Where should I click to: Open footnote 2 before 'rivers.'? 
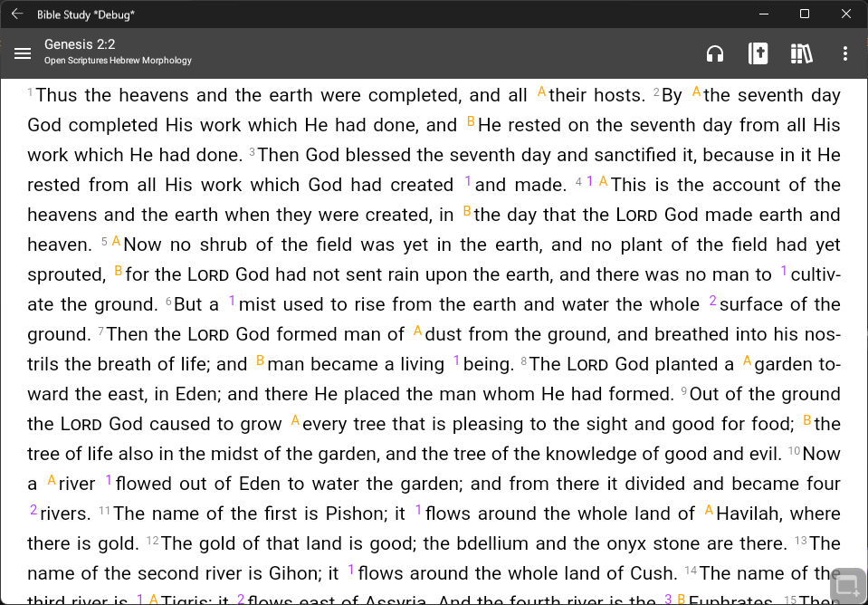coord(33,510)
